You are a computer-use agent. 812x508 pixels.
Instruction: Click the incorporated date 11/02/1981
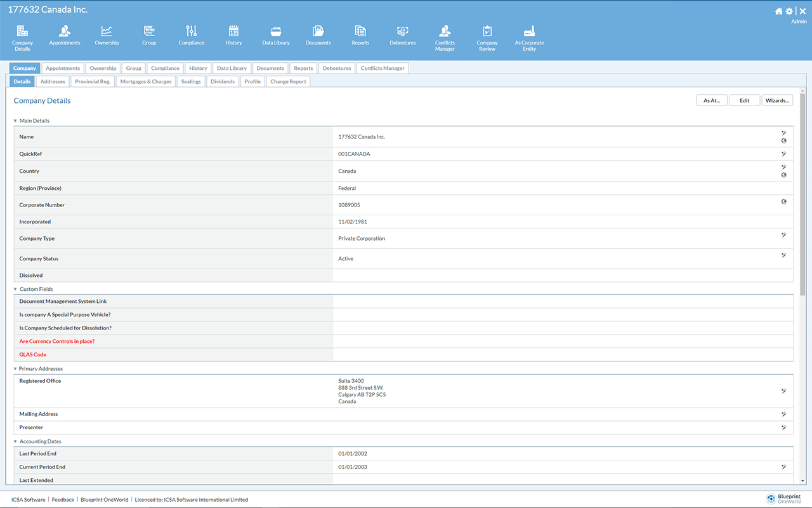pyautogui.click(x=353, y=222)
